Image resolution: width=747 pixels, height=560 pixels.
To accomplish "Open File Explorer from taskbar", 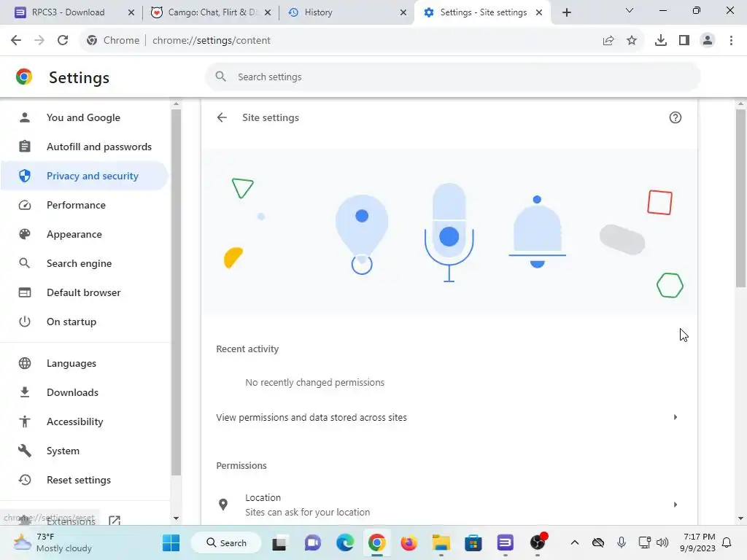I will pyautogui.click(x=441, y=542).
